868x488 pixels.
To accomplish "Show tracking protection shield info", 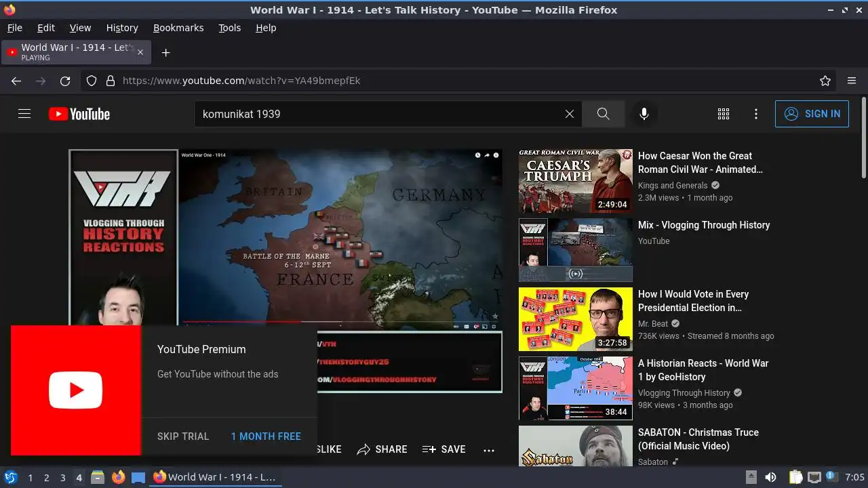I will coord(92,81).
